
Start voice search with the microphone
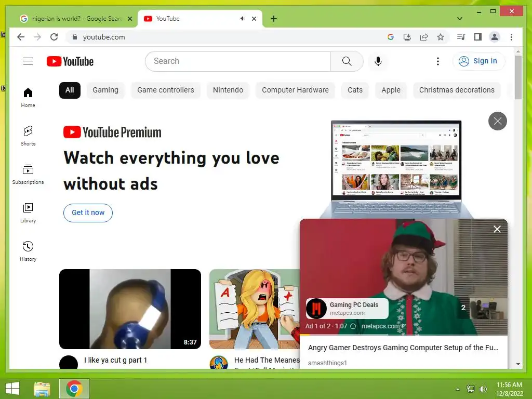[x=378, y=61]
